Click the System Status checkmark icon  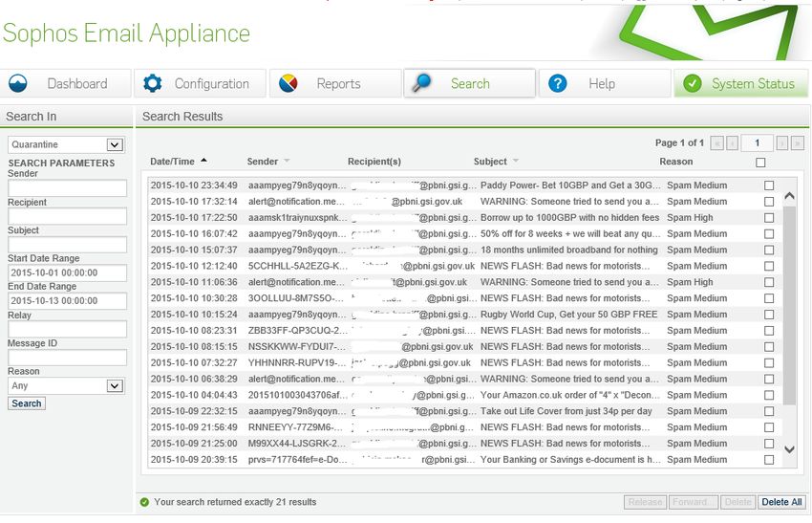[x=693, y=83]
